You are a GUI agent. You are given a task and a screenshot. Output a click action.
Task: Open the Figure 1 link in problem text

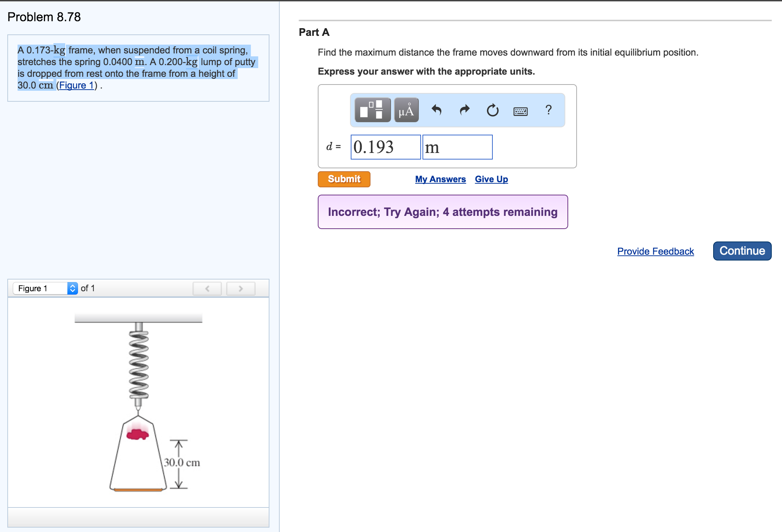click(x=76, y=85)
